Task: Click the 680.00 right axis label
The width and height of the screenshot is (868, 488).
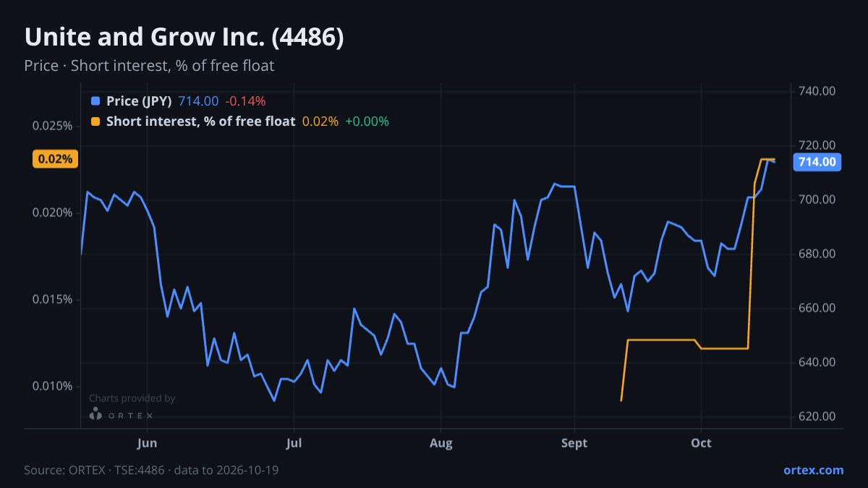Action: coord(817,254)
